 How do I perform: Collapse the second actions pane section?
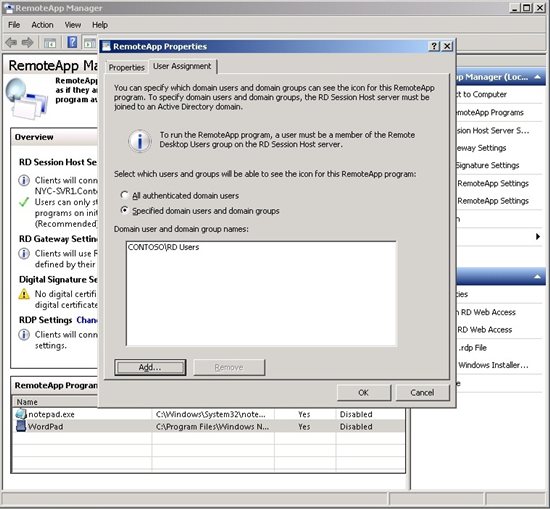(537, 277)
